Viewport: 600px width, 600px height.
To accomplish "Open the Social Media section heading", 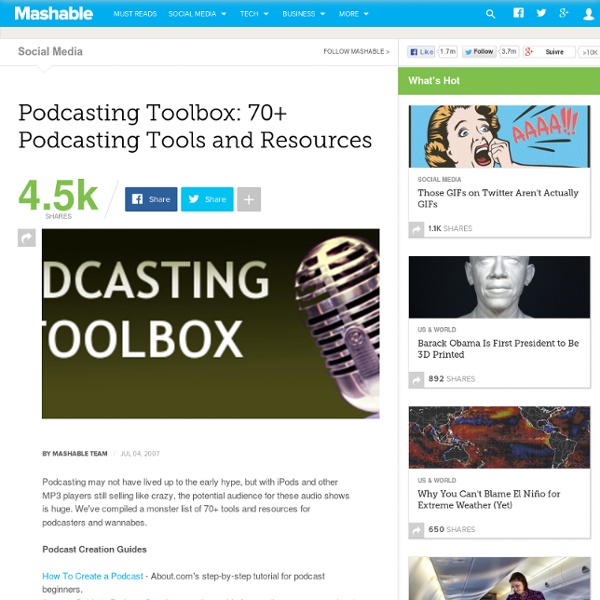I will [x=50, y=51].
